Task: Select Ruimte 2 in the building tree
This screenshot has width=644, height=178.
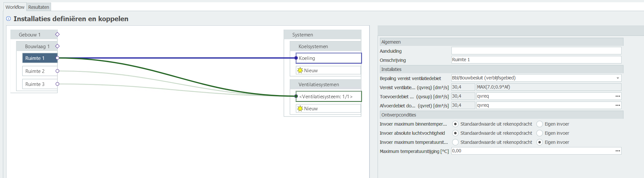Action: [40, 71]
